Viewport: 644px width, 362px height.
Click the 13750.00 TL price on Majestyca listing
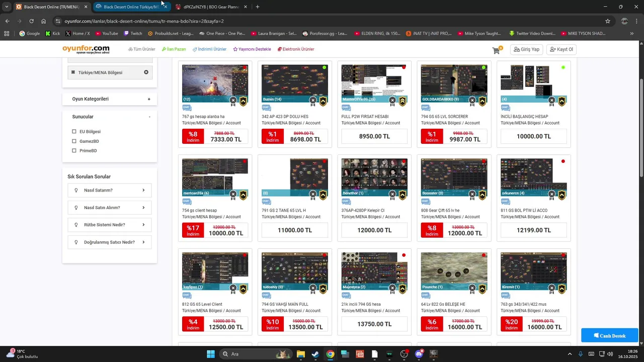click(x=374, y=324)
